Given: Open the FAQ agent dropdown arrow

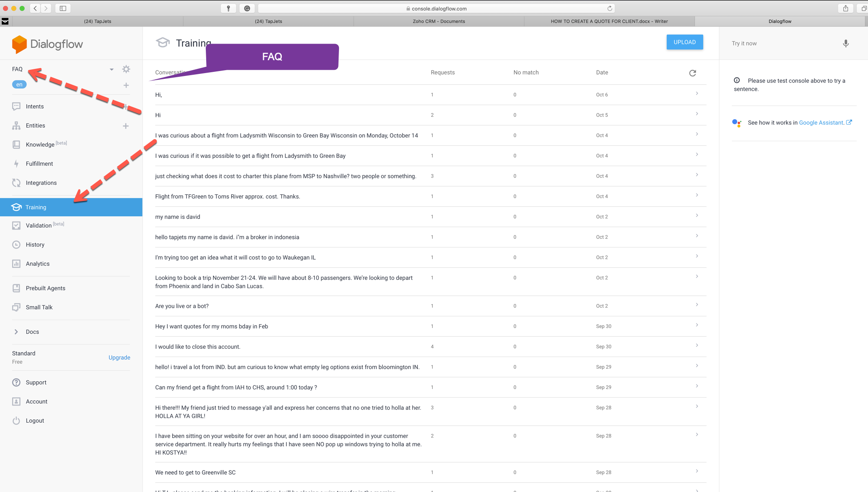Looking at the screenshot, I should [x=112, y=70].
